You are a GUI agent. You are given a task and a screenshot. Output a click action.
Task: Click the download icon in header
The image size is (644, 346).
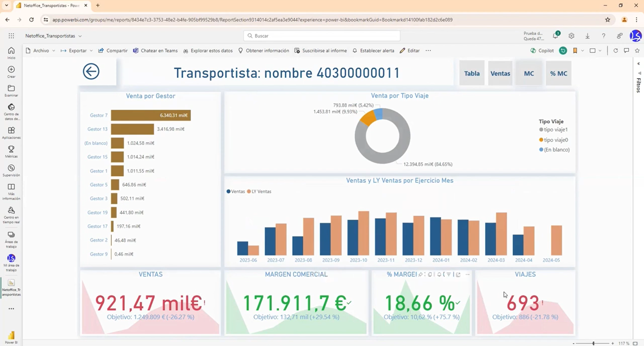(x=588, y=36)
